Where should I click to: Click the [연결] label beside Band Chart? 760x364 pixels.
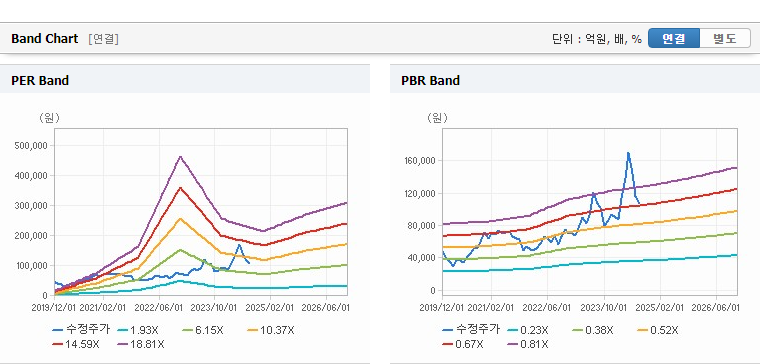(x=103, y=39)
